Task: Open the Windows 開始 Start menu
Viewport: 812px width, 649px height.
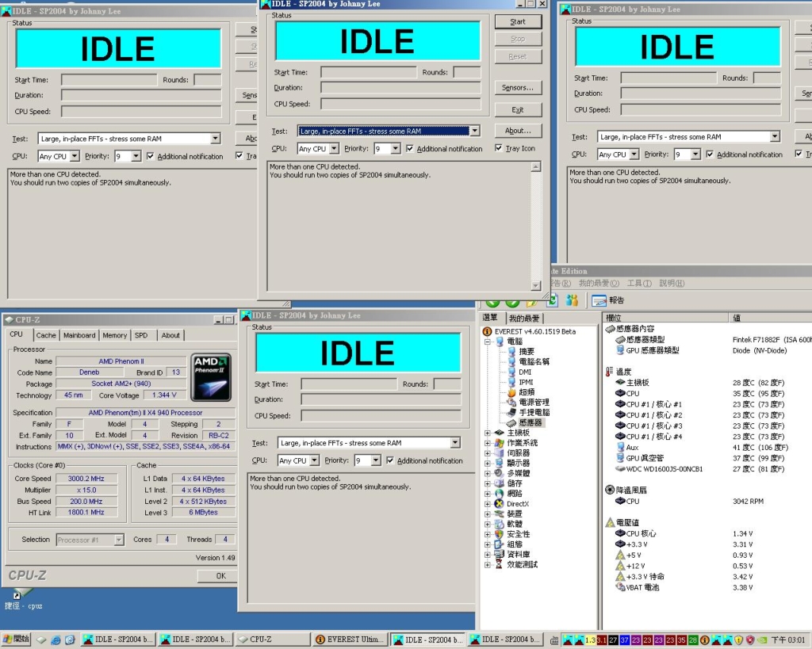Action: (x=16, y=639)
